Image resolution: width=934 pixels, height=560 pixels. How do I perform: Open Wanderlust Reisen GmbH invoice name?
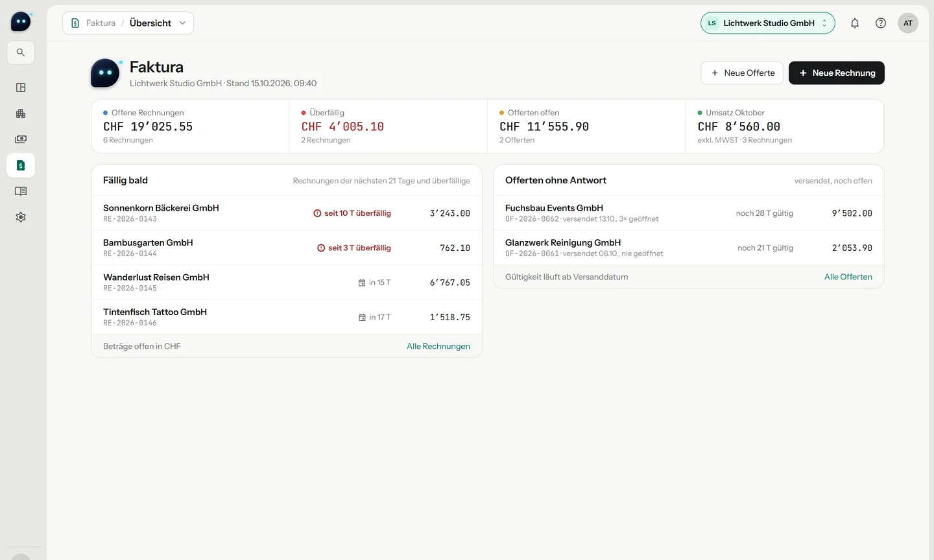[x=156, y=277]
